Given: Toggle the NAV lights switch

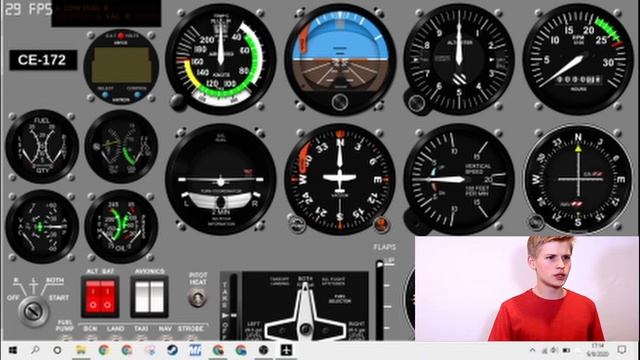Looking at the screenshot, I should click(x=165, y=338).
